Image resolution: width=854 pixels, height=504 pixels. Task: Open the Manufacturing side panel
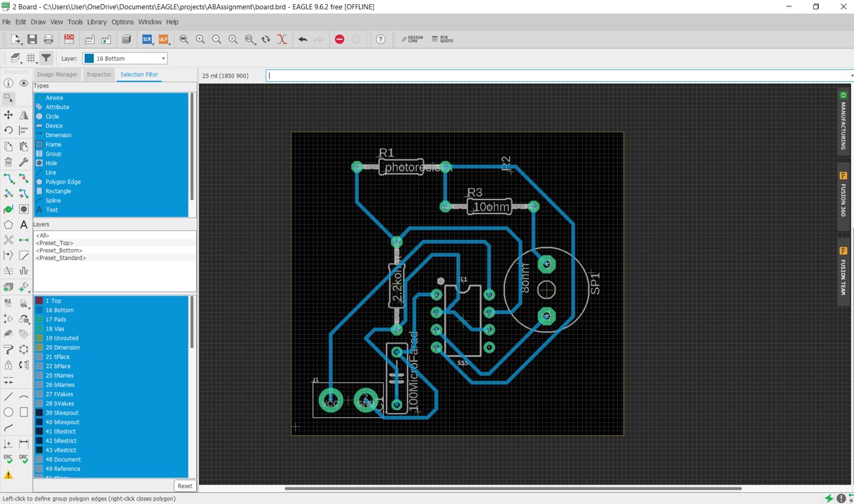point(843,121)
